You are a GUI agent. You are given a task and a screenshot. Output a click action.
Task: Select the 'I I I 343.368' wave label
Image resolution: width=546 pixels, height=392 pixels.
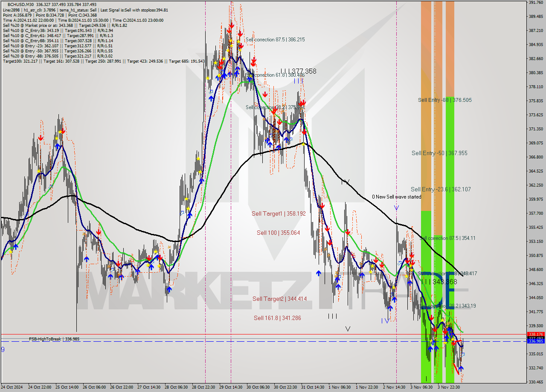439,282
